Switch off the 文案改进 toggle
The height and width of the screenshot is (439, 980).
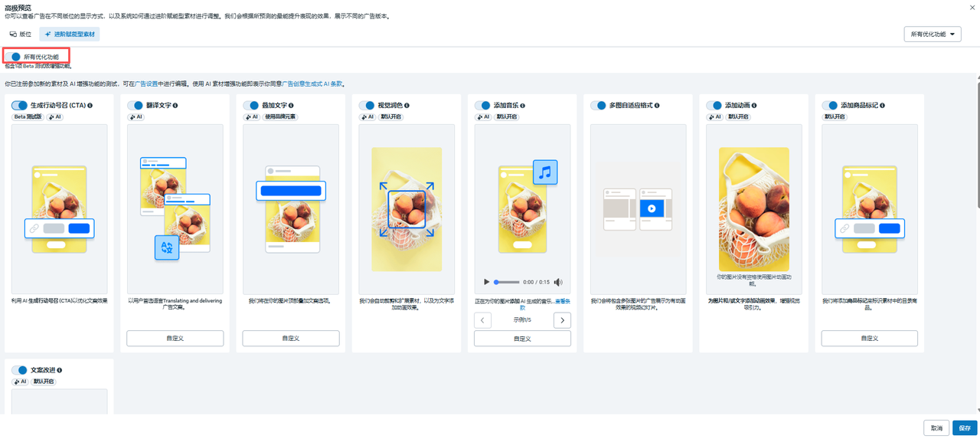click(x=19, y=370)
